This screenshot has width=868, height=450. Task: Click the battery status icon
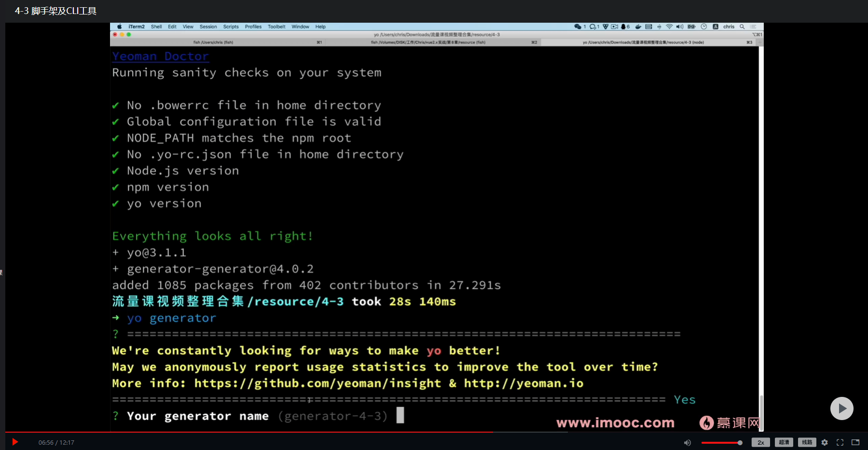point(691,27)
